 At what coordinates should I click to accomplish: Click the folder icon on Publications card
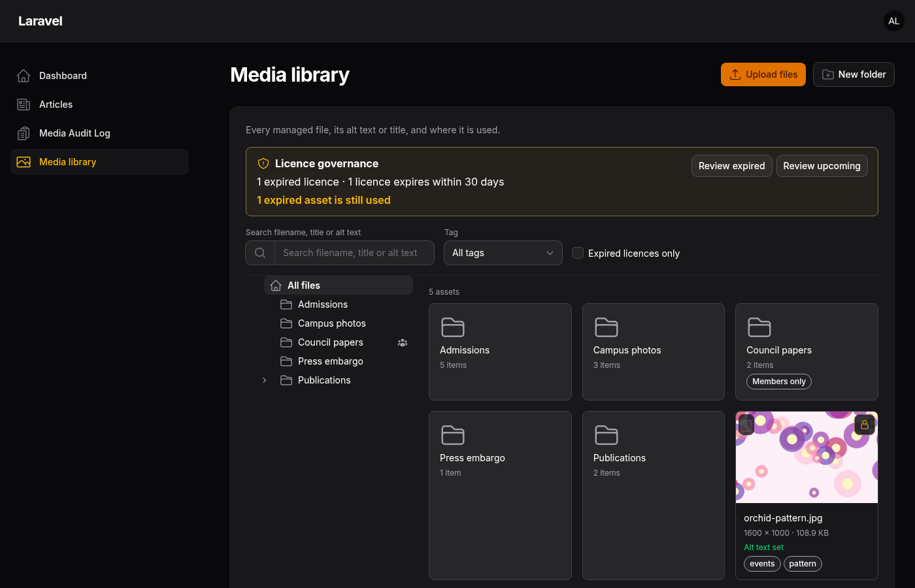pyautogui.click(x=607, y=434)
